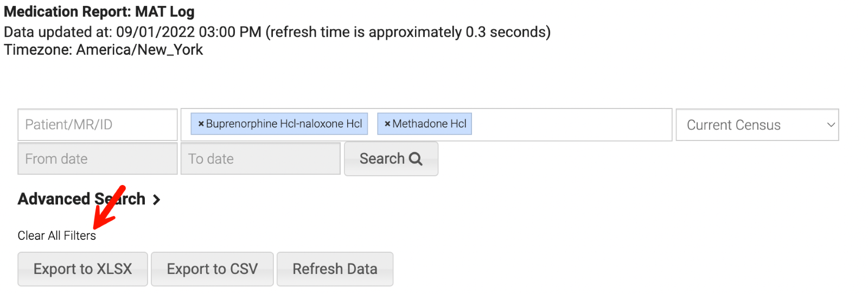
Task: Click the Medication Report: MAT Log title
Action: point(99,11)
